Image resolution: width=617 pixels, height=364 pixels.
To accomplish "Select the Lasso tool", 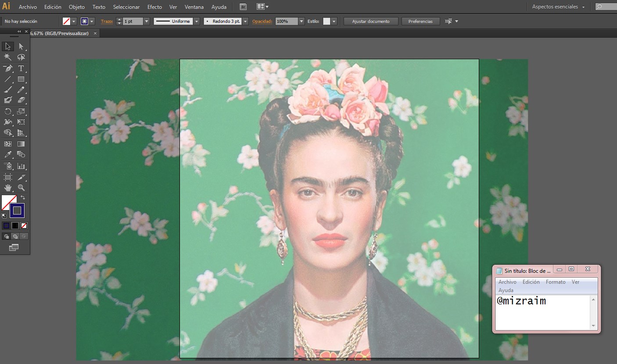I will [x=21, y=57].
